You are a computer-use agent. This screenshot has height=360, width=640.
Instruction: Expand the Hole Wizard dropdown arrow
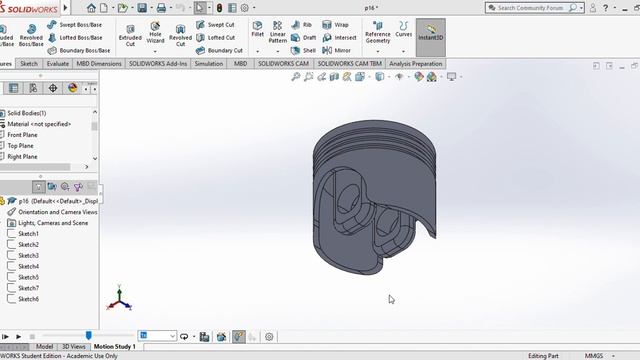[155, 51]
